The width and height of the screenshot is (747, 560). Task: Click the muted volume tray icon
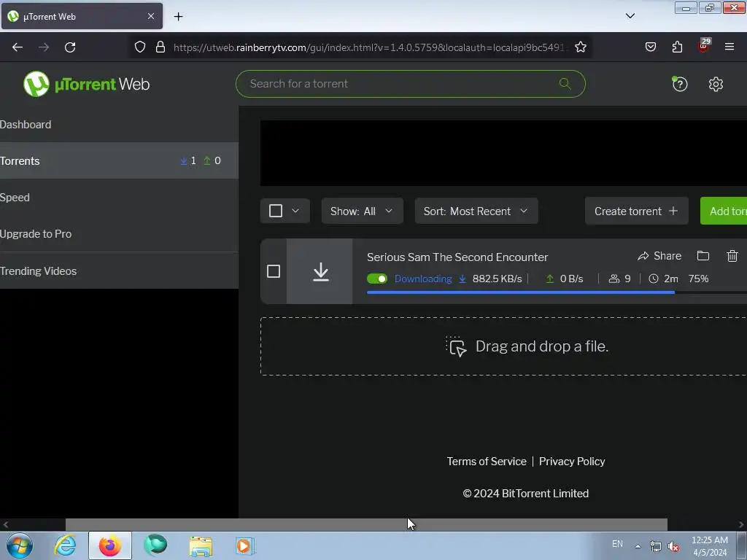coord(673,547)
